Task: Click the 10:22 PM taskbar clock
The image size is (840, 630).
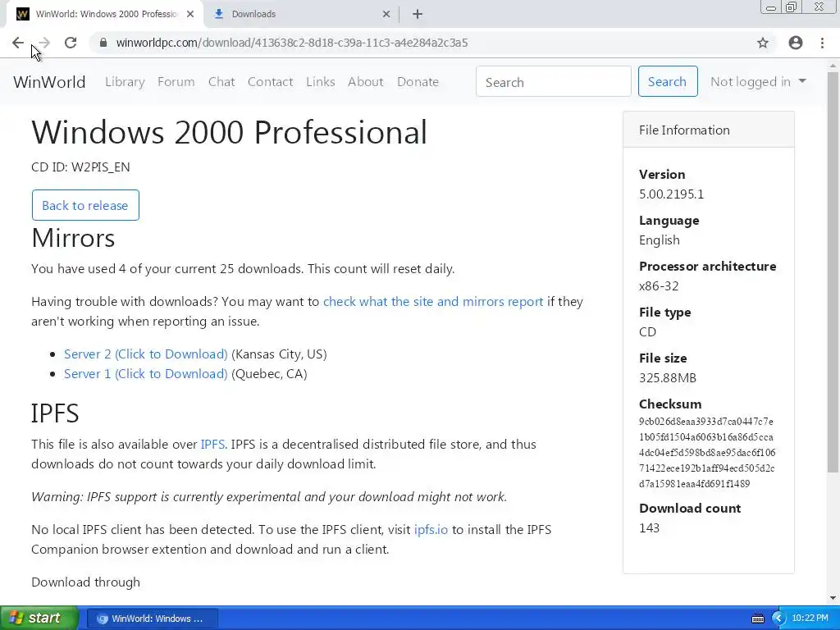Action: coord(810,619)
